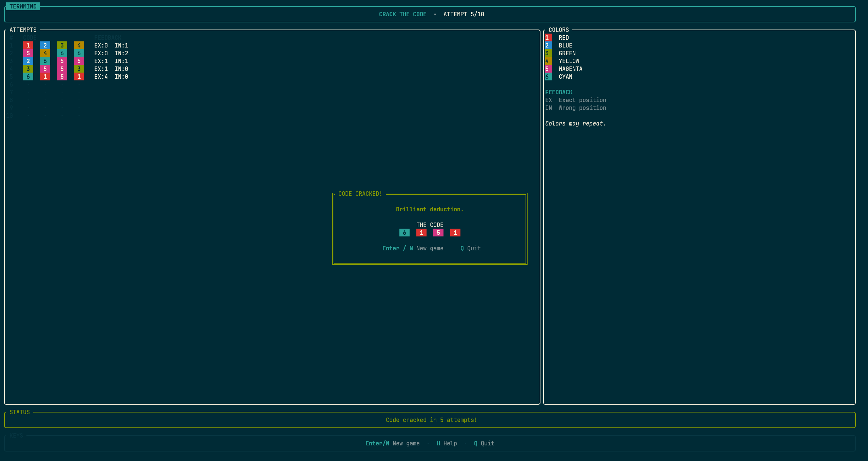Click 'Q Quit' in Code Cracked dialog
868x461 pixels.
tap(470, 248)
